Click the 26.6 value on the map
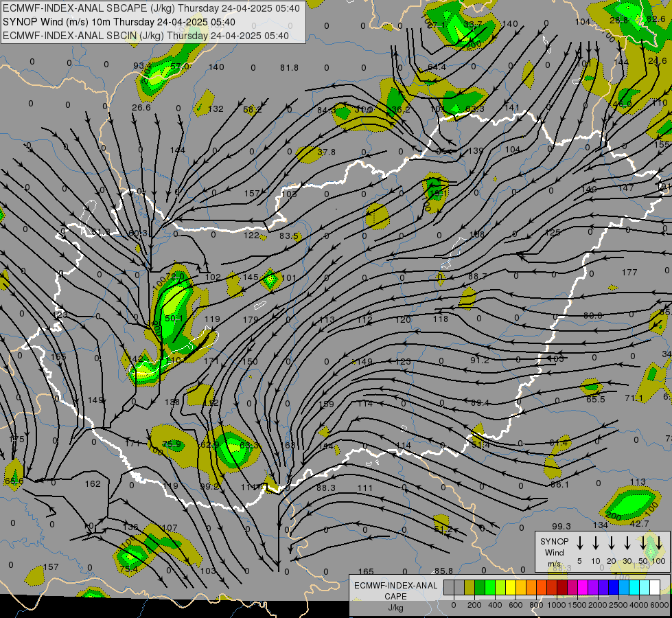Viewport: 672px width, 618px height. coord(141,107)
